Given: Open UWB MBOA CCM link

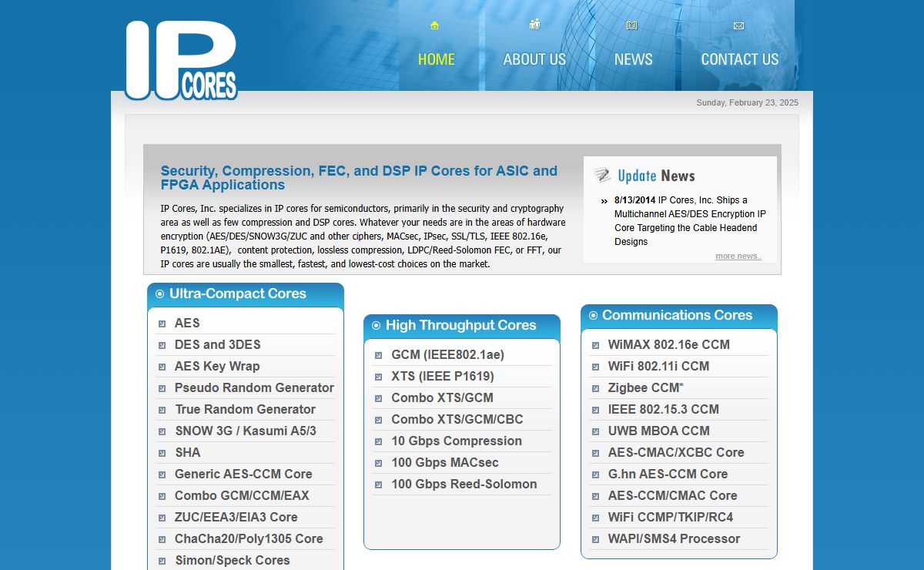Looking at the screenshot, I should (x=659, y=431).
